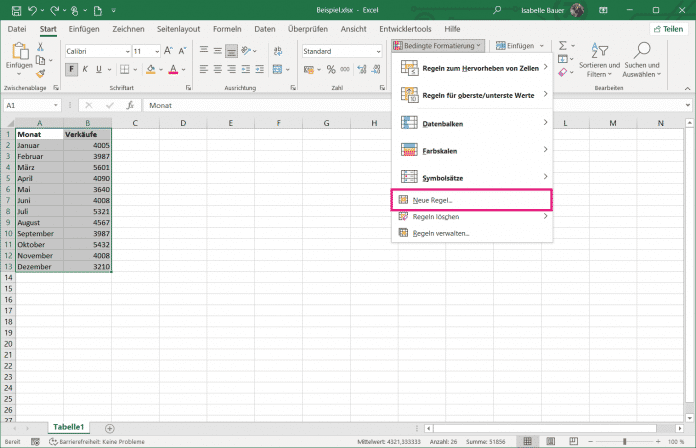Click the Teilen button

click(x=668, y=29)
